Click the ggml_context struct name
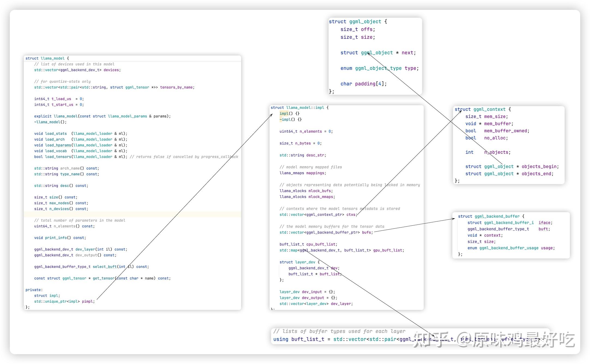Screen dimensions: 590x364 [489, 109]
